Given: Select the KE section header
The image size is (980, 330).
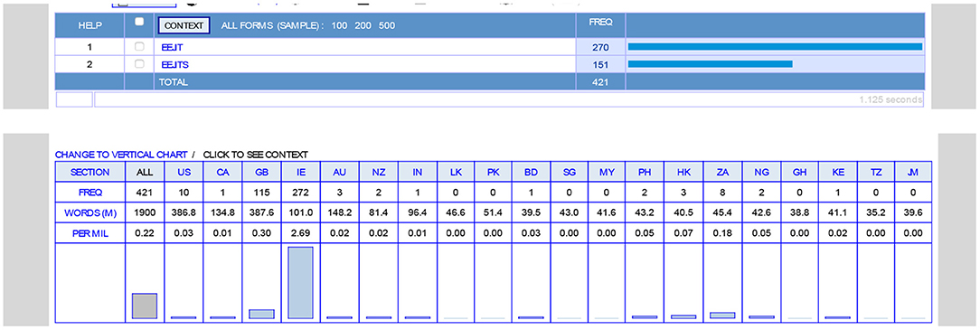Looking at the screenshot, I should click(x=837, y=172).
